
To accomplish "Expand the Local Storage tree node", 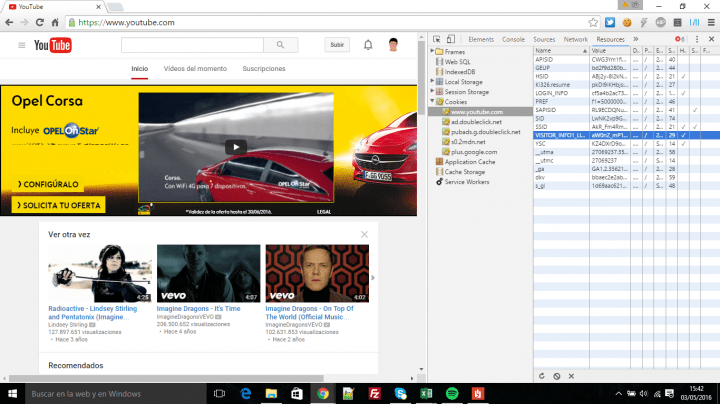I will click(432, 81).
